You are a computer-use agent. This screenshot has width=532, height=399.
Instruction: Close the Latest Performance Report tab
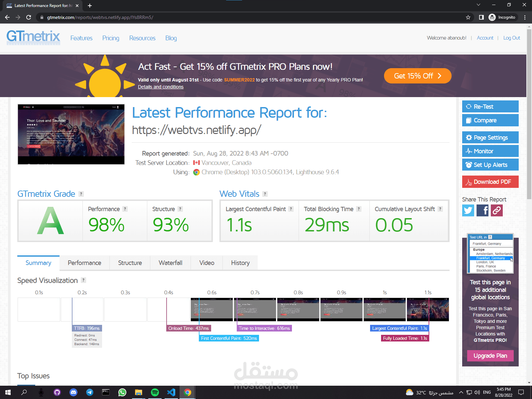(x=77, y=6)
